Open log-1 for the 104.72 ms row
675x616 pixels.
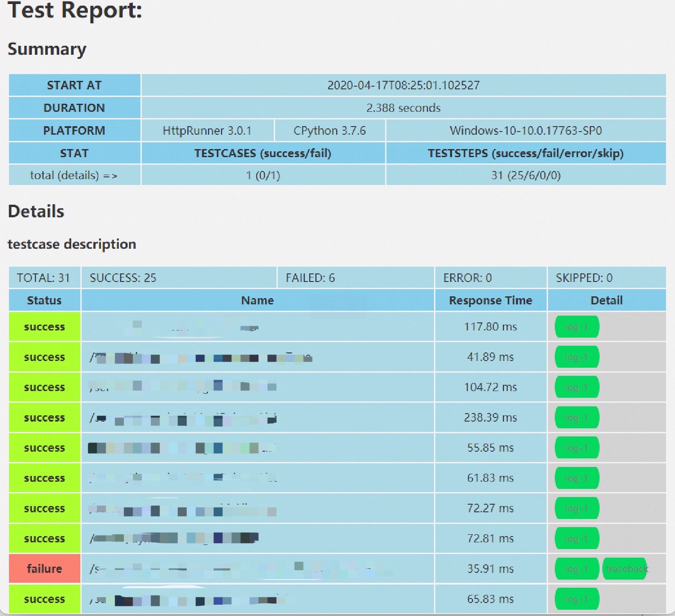pos(577,387)
